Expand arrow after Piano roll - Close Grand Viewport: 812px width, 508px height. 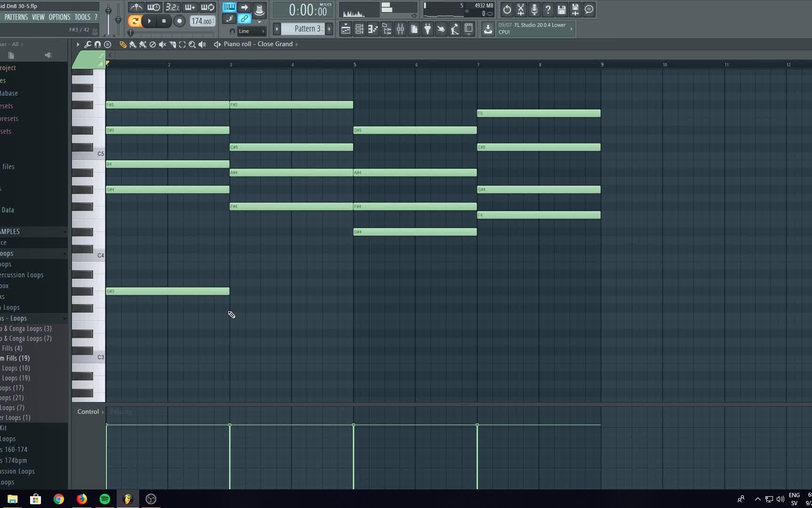[296, 44]
